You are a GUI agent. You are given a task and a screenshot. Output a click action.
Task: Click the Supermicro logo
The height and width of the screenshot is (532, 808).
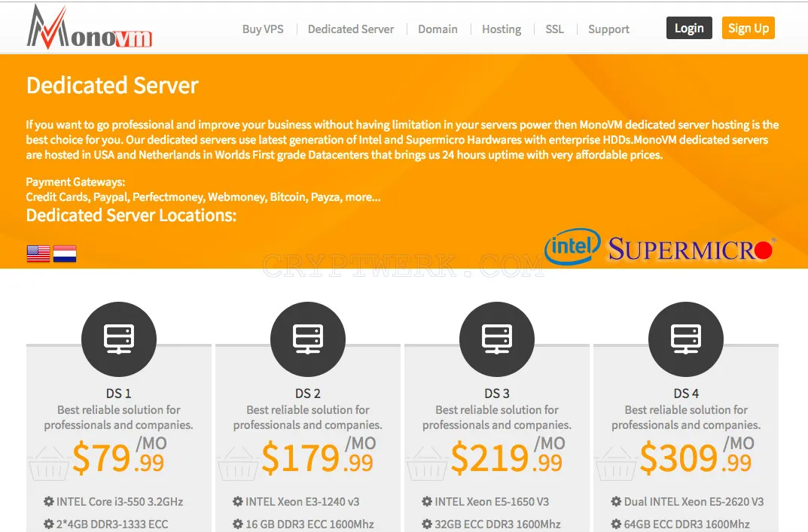(x=691, y=249)
